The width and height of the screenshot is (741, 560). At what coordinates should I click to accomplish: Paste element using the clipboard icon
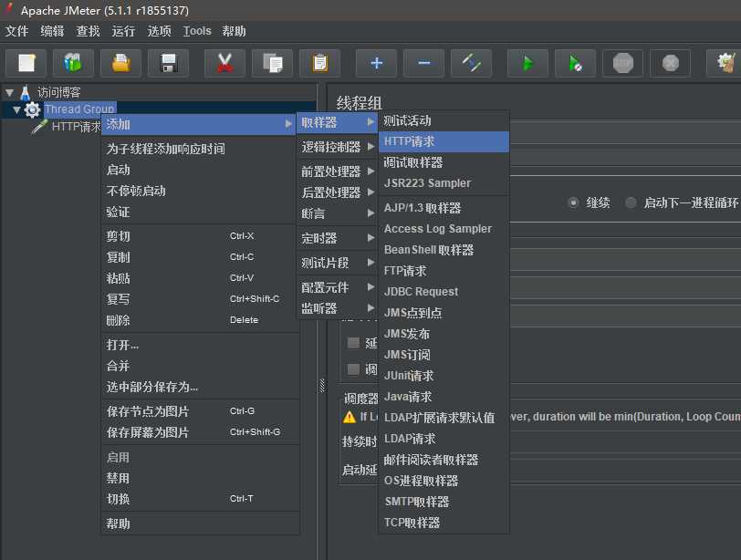pos(320,63)
